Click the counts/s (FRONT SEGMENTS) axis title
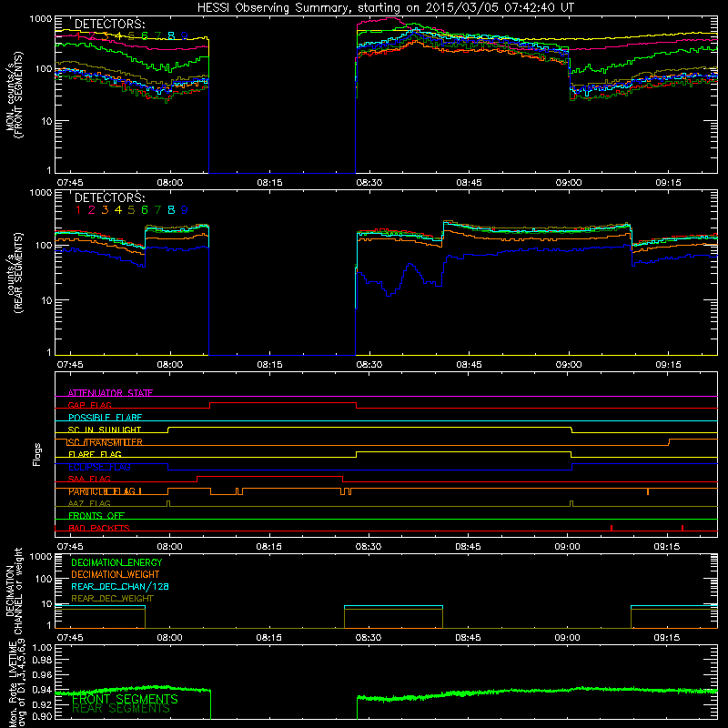Viewport: 728px width, 728px height. click(14, 95)
